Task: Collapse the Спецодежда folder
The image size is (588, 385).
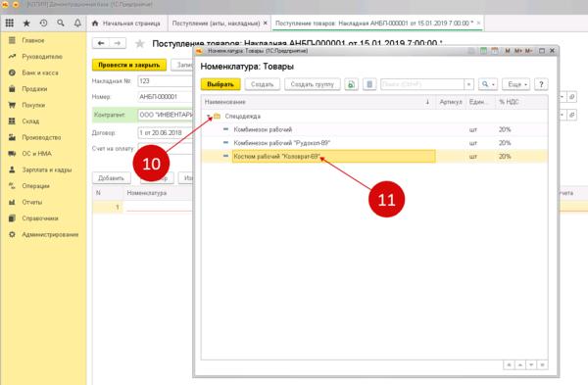Action: tap(209, 117)
